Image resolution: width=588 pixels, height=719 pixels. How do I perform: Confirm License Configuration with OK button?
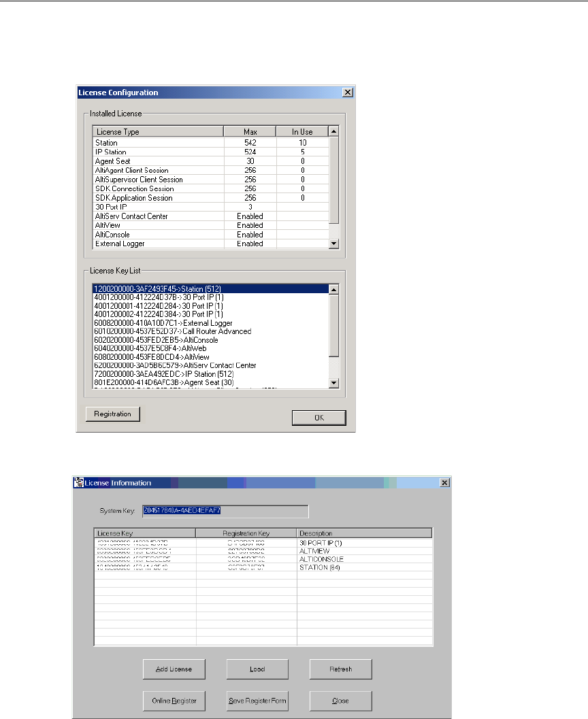pyautogui.click(x=318, y=418)
